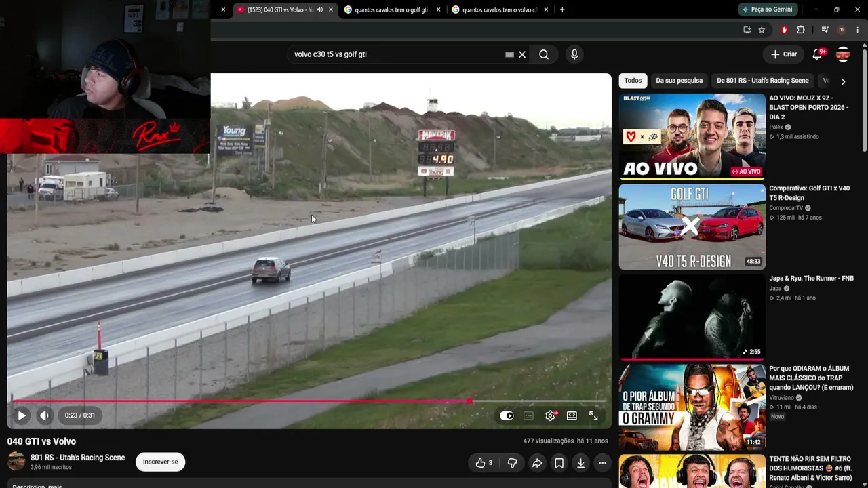The height and width of the screenshot is (488, 868).
Task: Close the quantos cavalos tem o golf gti tab
Action: [x=438, y=9]
